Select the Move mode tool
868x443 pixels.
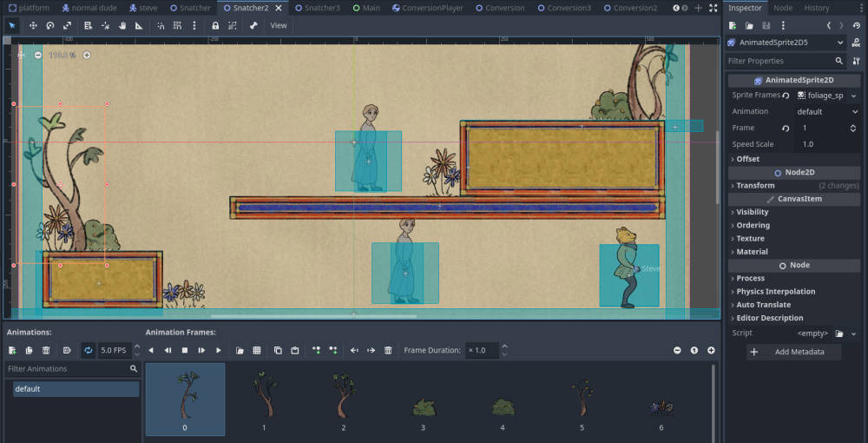[33, 25]
